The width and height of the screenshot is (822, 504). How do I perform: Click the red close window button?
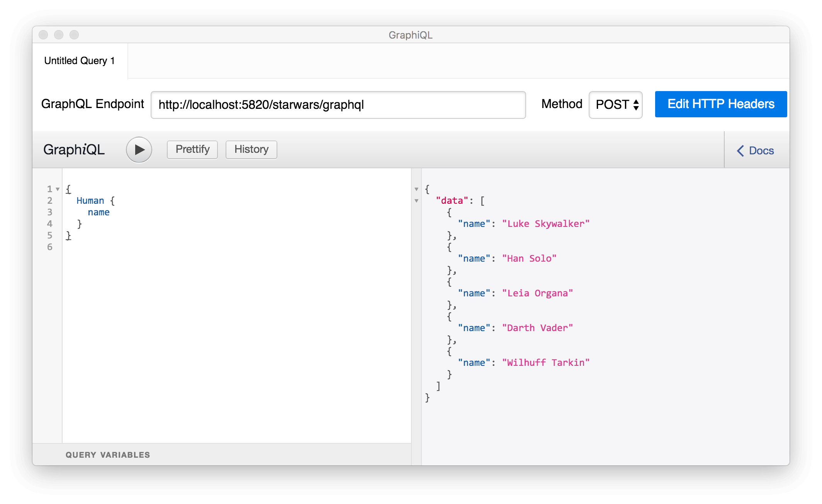click(x=44, y=34)
